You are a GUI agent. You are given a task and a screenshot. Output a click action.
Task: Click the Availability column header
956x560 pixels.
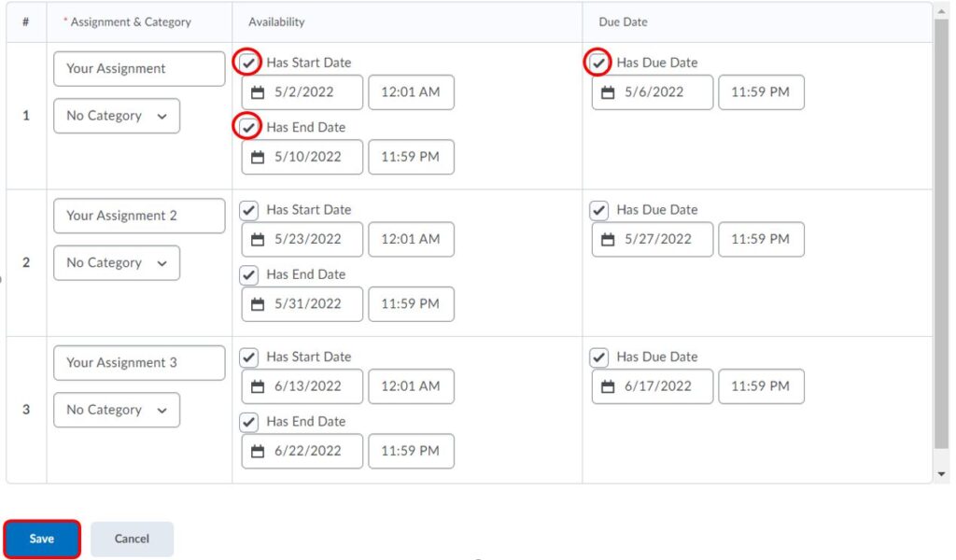[276, 21]
